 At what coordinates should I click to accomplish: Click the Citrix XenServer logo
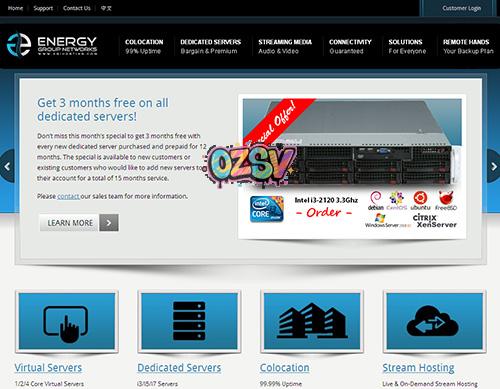pos(435,221)
